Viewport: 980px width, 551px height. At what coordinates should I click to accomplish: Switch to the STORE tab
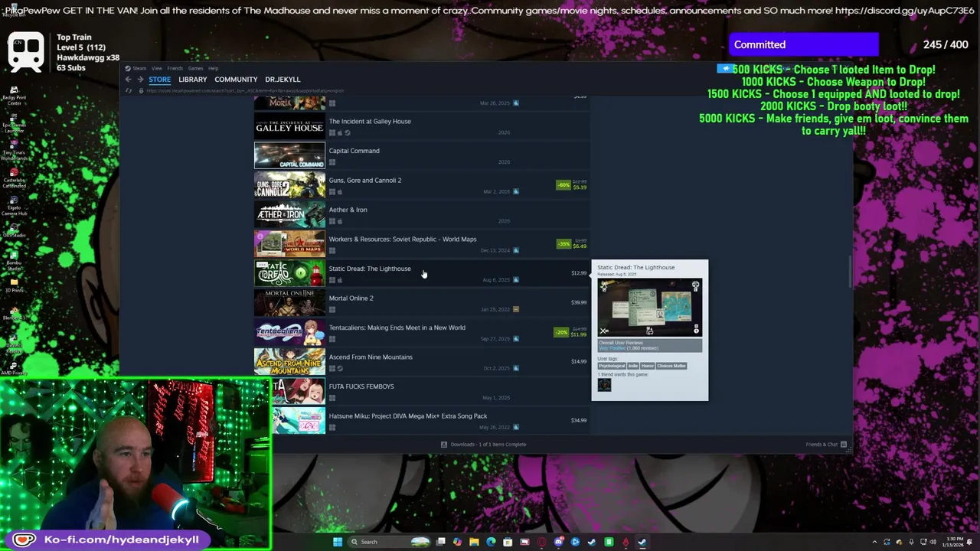pos(160,80)
